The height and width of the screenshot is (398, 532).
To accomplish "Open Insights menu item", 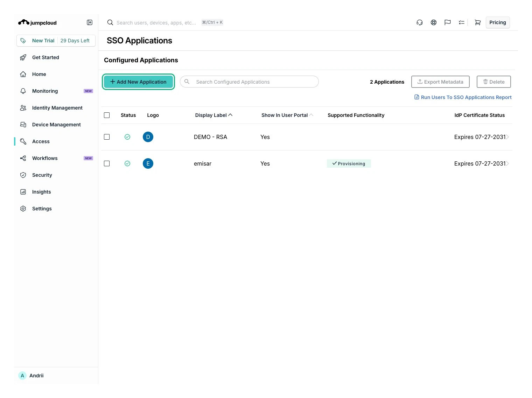I will (42, 192).
